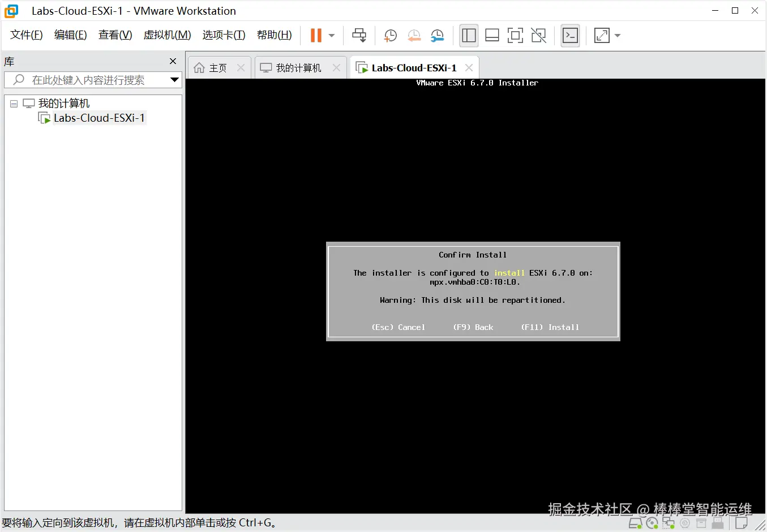Click the sound card status icon
Viewport: 767px width, 532px height.
click(685, 523)
